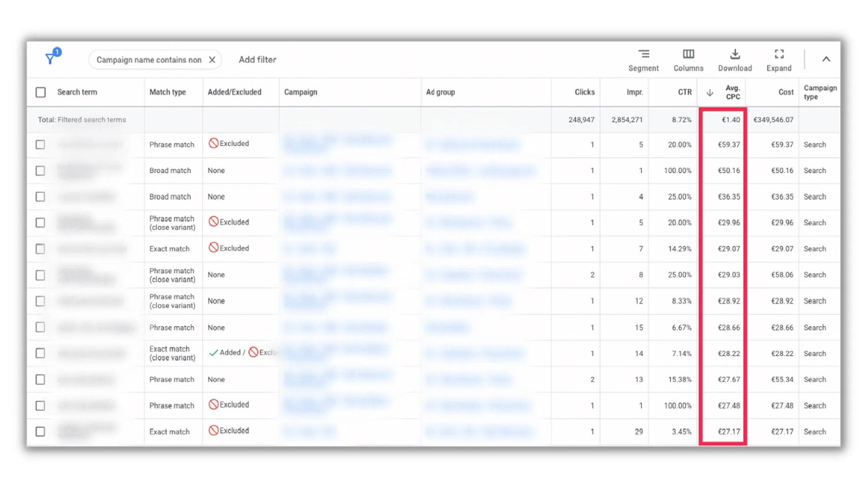The height and width of the screenshot is (488, 868).
Task: Click the Excluded icon in the €59.37 row
Action: pyautogui.click(x=213, y=143)
